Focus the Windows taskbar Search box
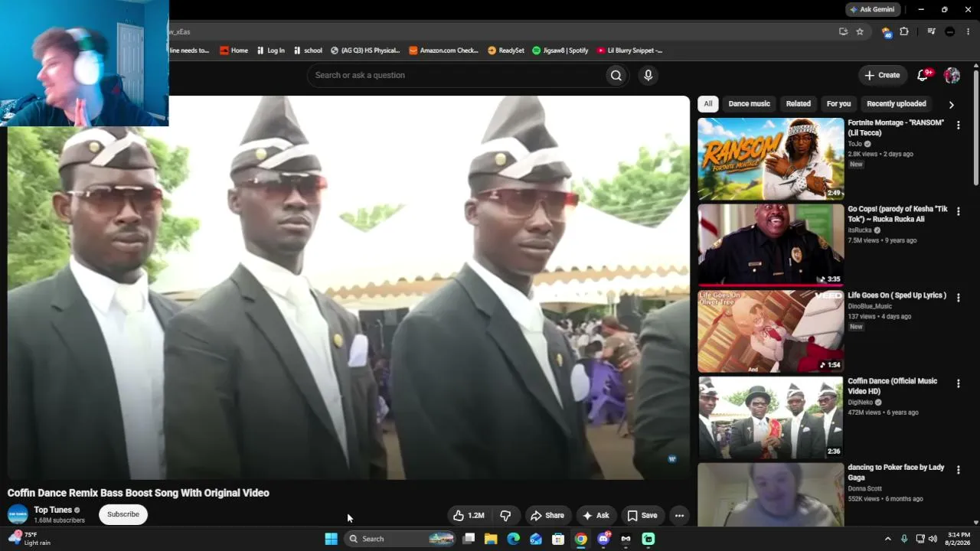The height and width of the screenshot is (551, 980). pyautogui.click(x=400, y=539)
